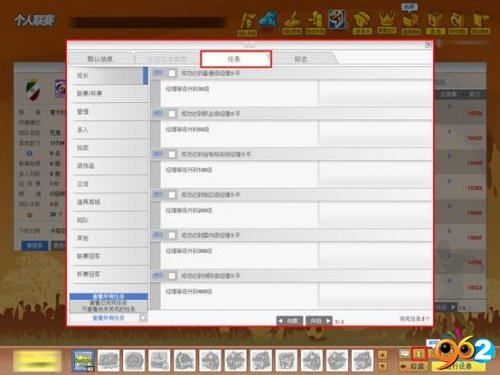Click the rightmost golden flag icon in top toolbar
This screenshot has width=500, height=375.
point(480,23)
